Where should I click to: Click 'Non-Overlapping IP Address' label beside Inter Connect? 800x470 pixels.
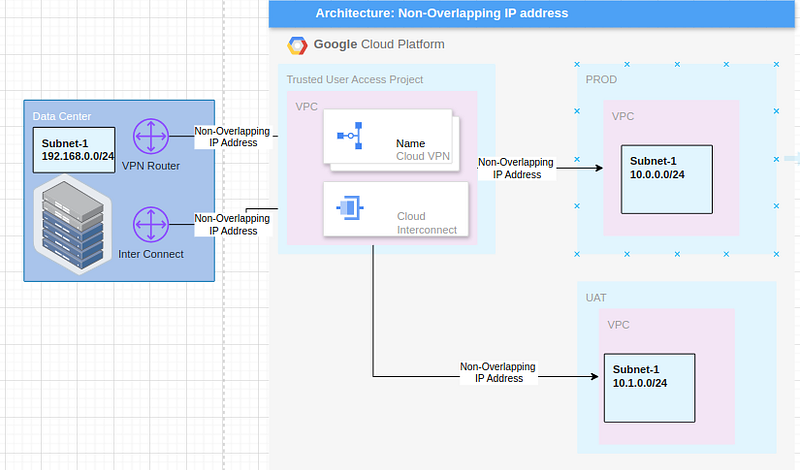pyautogui.click(x=233, y=225)
